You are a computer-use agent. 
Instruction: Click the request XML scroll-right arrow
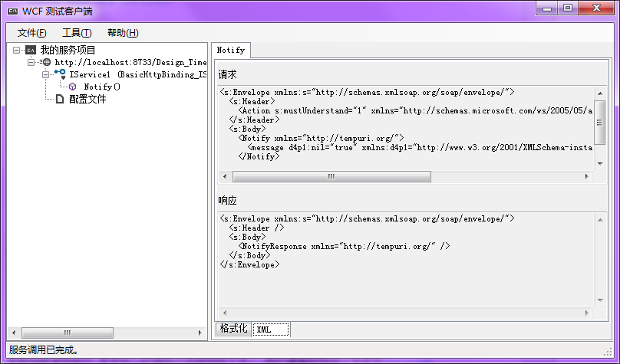(587, 176)
